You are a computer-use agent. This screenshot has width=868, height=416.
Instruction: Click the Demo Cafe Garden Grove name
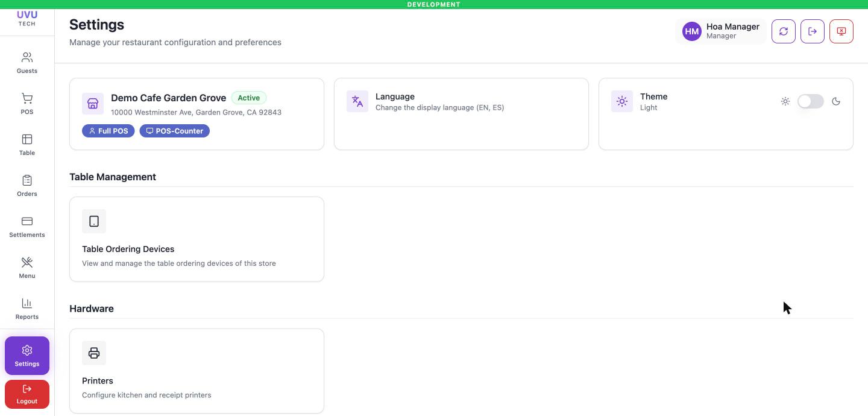[x=169, y=98]
